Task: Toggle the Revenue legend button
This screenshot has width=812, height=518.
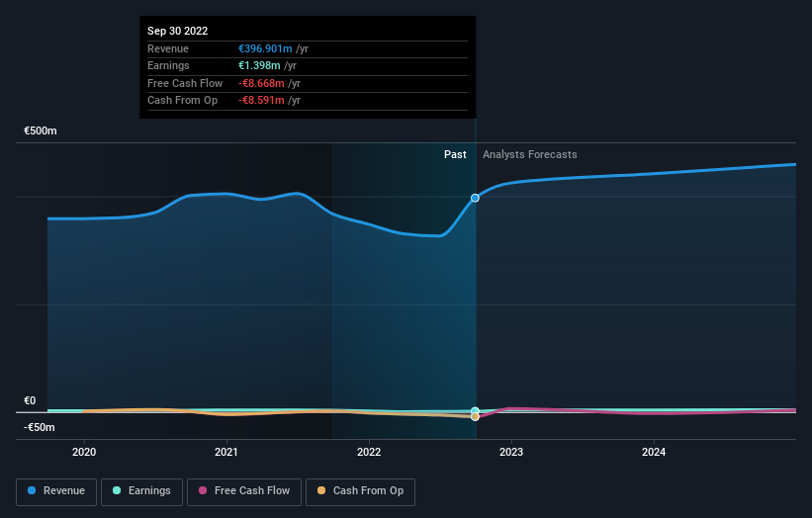Action: (x=56, y=491)
